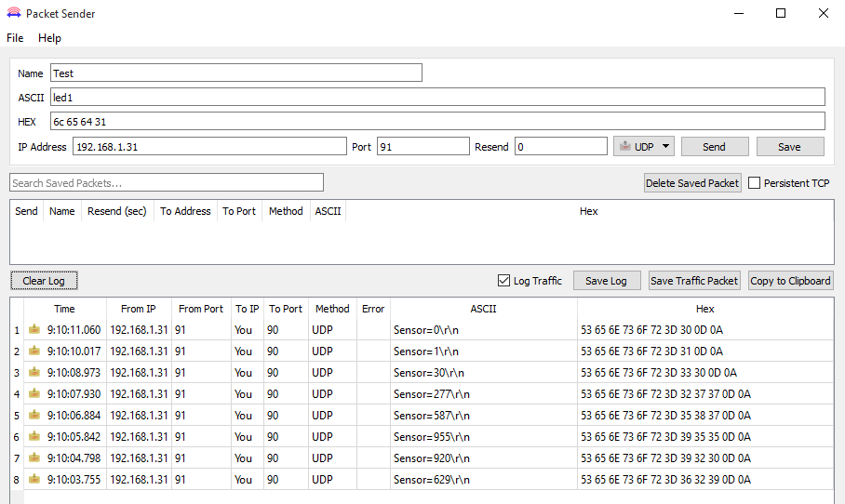
Task: Focus the Name field containing Test
Action: pos(236,73)
